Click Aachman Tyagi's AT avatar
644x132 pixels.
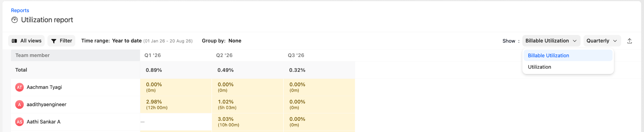[19, 87]
